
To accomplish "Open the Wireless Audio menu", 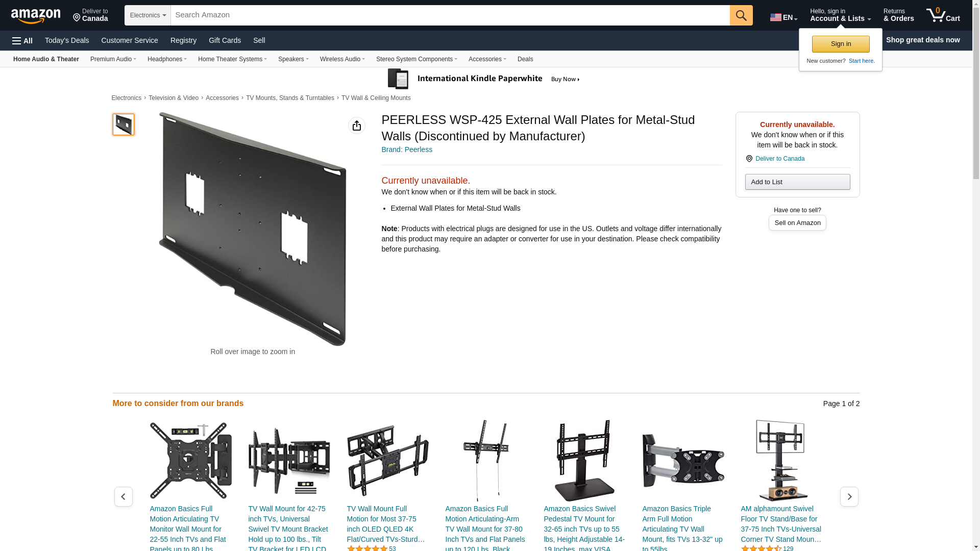I will coord(342,59).
